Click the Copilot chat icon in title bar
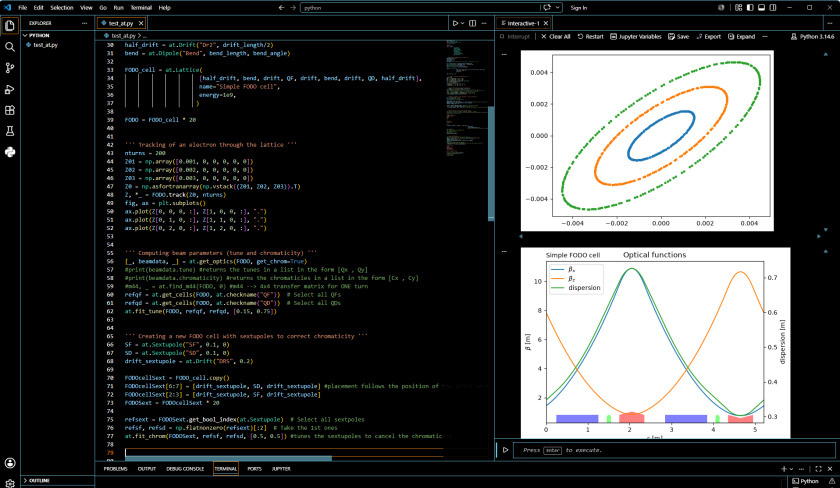 [x=547, y=7]
